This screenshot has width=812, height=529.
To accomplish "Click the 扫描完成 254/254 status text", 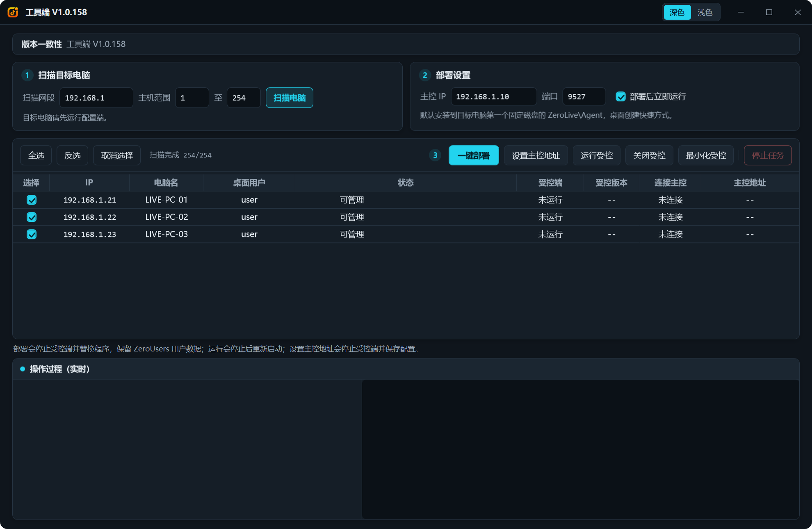I will point(180,155).
